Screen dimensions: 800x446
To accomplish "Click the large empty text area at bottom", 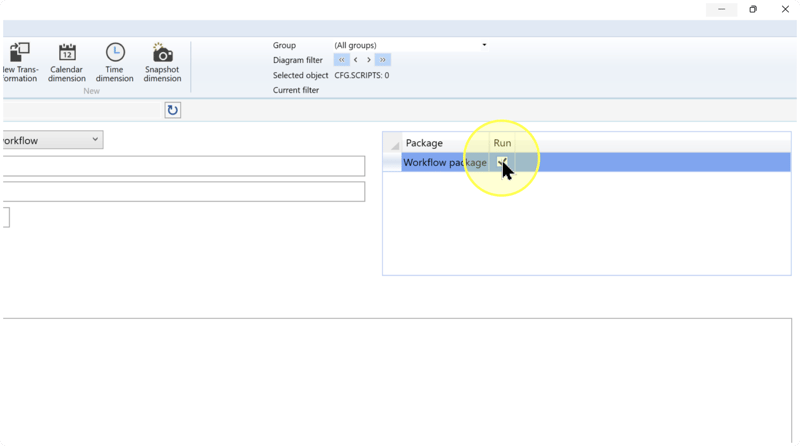I will pos(397,380).
